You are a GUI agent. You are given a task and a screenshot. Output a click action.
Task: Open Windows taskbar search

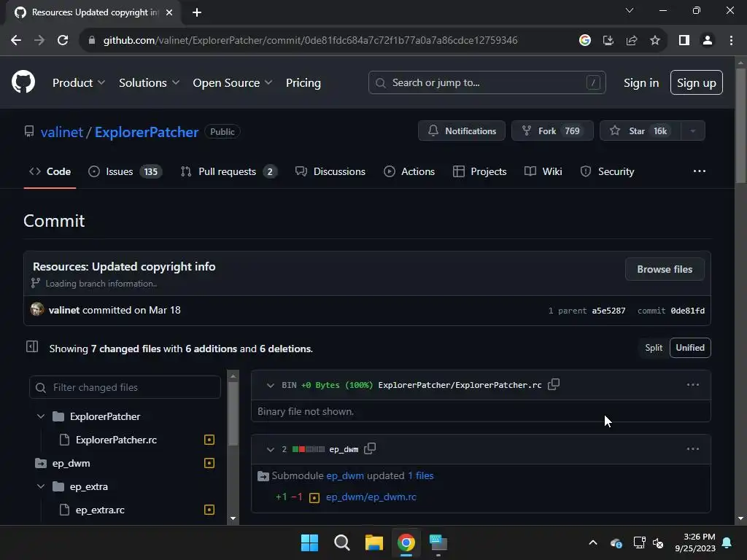[341, 542]
